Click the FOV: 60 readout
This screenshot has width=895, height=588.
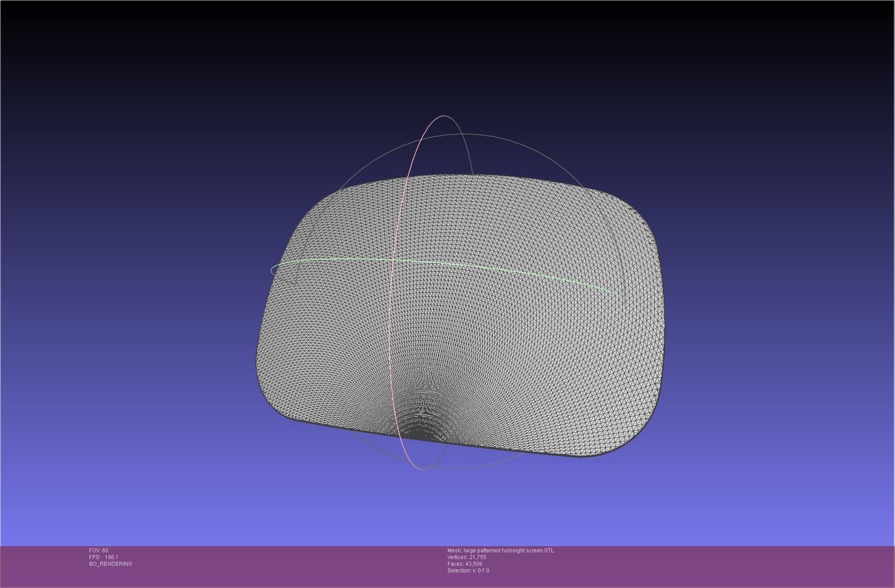pyautogui.click(x=99, y=551)
